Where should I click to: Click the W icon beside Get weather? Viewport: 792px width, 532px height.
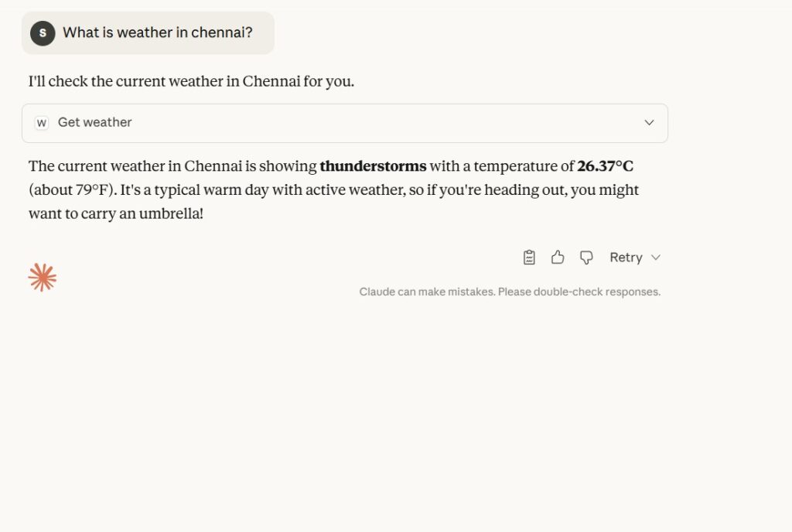click(x=42, y=123)
